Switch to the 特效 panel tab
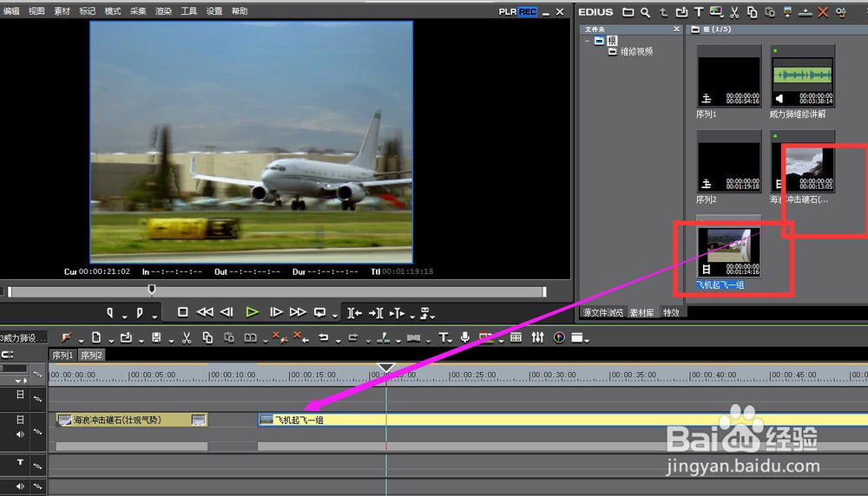The height and width of the screenshot is (496, 868). 671,313
